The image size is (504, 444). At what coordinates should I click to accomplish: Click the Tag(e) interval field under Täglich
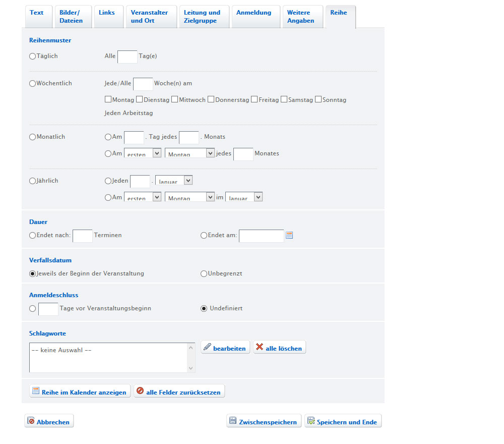click(128, 57)
